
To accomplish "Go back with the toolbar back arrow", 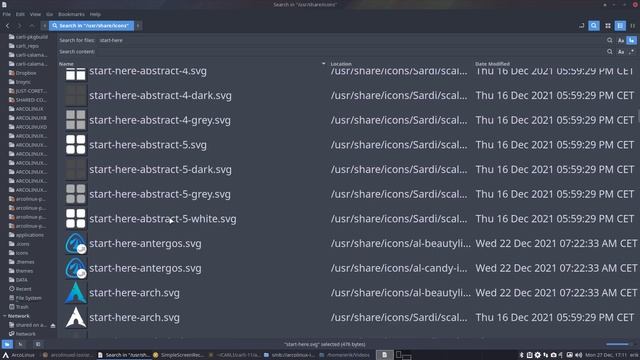I will pyautogui.click(x=7, y=26).
